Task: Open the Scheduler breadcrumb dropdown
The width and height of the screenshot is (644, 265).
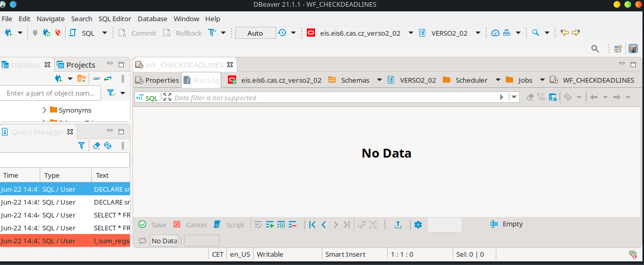Action: (498, 80)
